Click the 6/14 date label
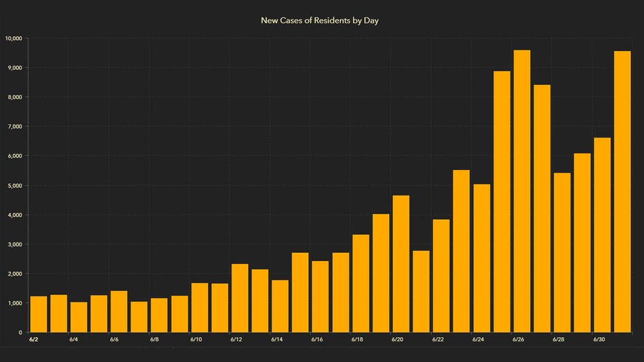The width and height of the screenshot is (644, 362). tap(277, 339)
